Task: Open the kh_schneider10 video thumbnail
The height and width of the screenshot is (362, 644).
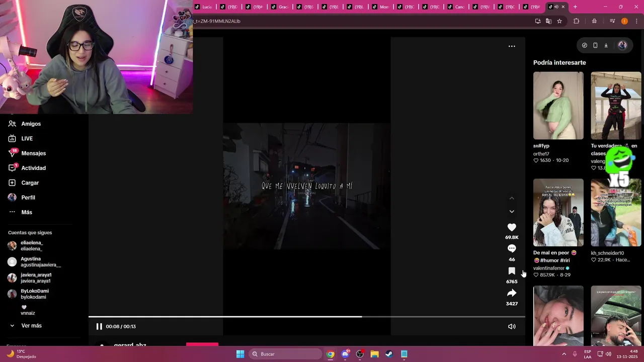Action: coord(616,212)
